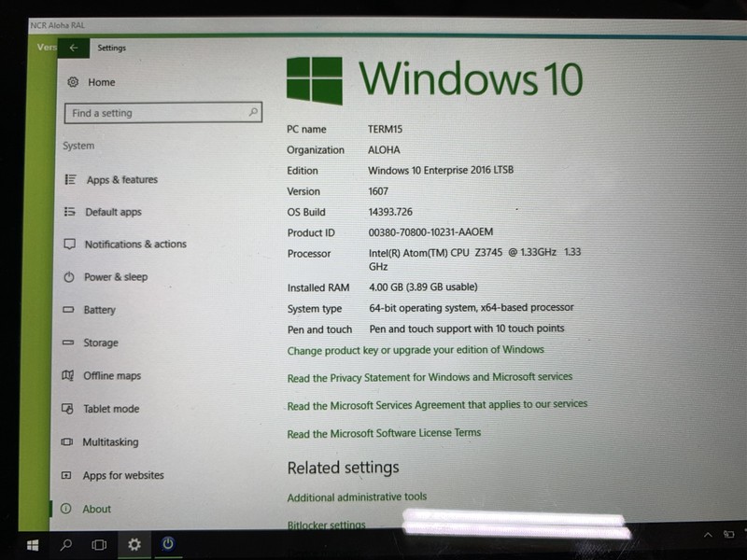The width and height of the screenshot is (747, 560).
Task: Open Microsoft Software License Terms link
Action: point(384,433)
